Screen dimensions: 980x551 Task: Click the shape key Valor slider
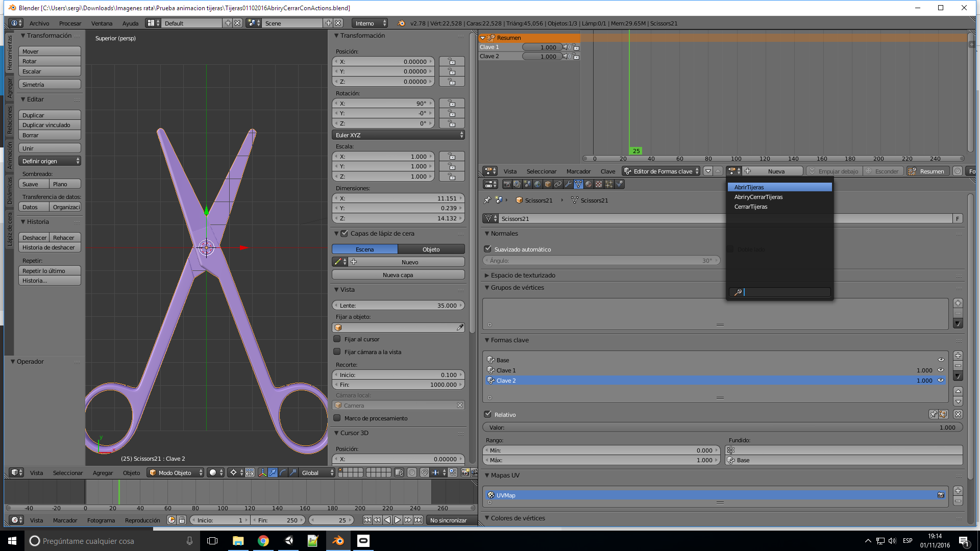[722, 428]
